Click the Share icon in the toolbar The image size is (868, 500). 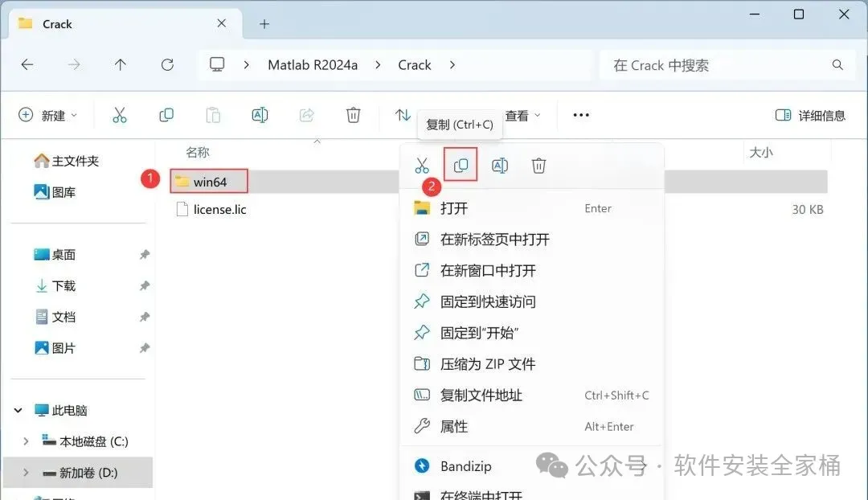pos(307,115)
